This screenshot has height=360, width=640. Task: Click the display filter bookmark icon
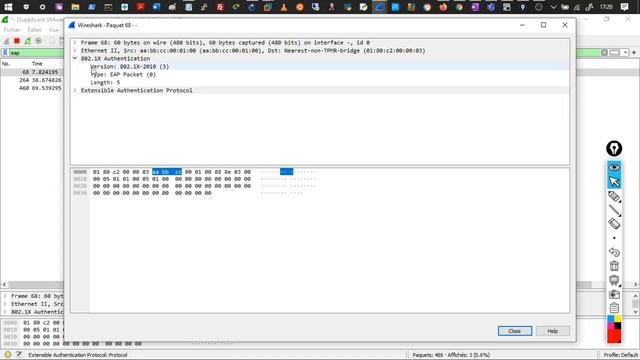(x=5, y=53)
